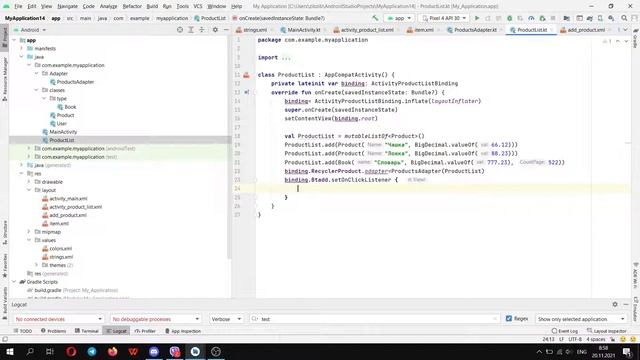Collapse the Adapter package folder

[36, 73]
